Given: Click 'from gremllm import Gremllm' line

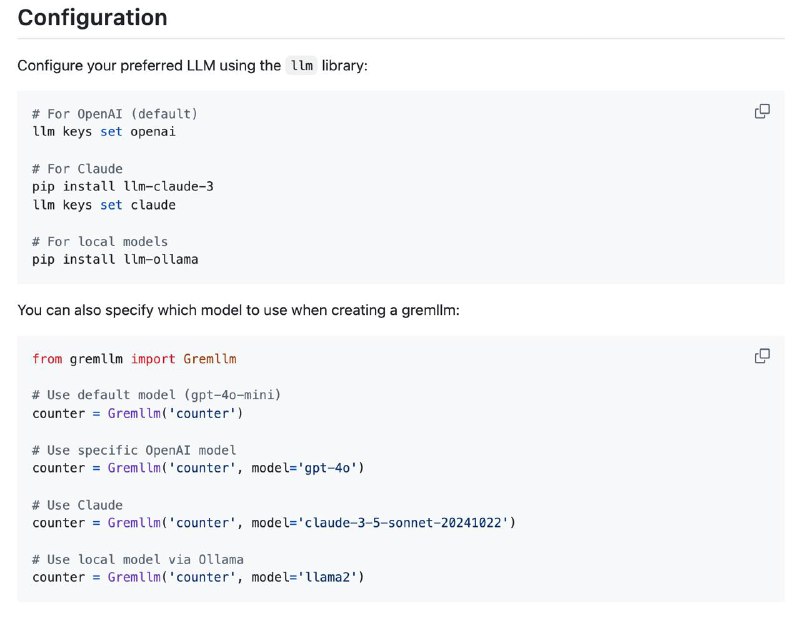Looking at the screenshot, I should tap(134, 359).
